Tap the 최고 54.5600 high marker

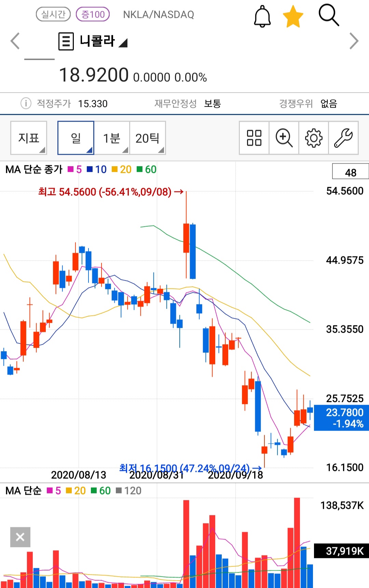point(111,192)
